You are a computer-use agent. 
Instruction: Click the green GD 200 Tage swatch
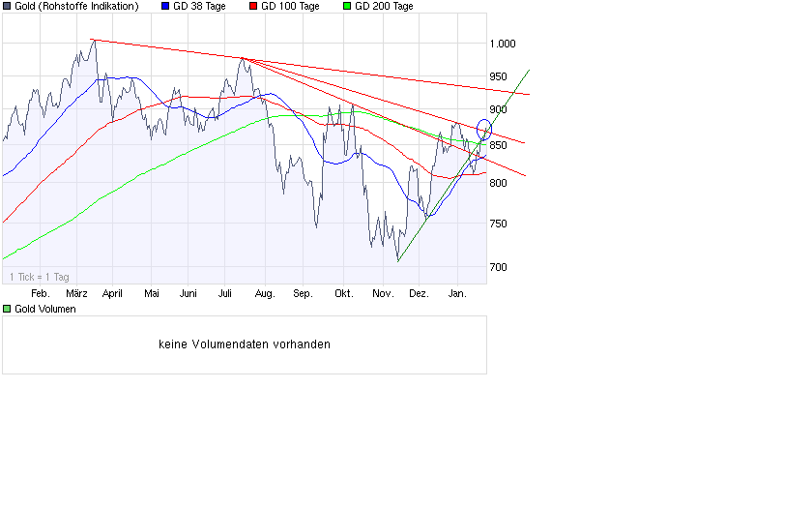pos(347,6)
